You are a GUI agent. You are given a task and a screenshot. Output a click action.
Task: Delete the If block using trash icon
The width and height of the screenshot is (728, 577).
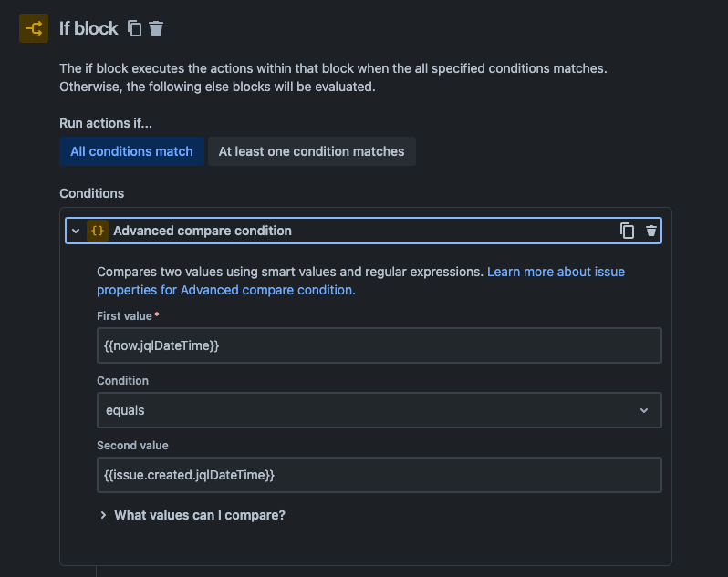coord(156,28)
